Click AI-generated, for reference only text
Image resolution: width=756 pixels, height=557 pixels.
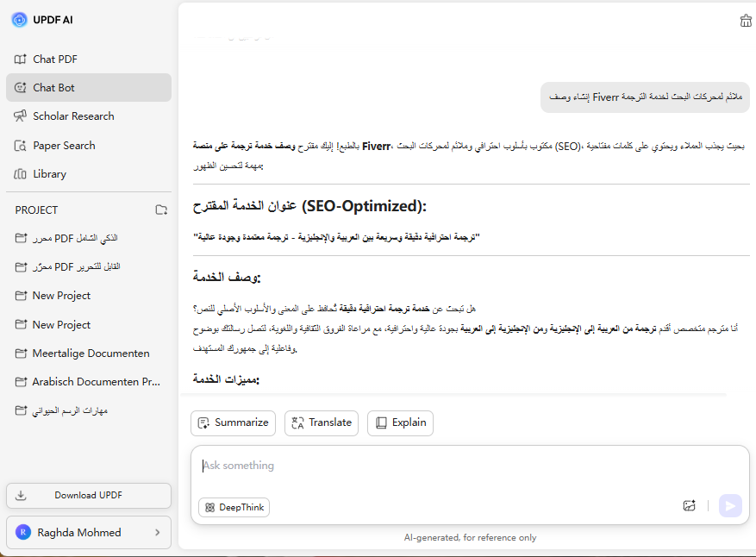[470, 538]
